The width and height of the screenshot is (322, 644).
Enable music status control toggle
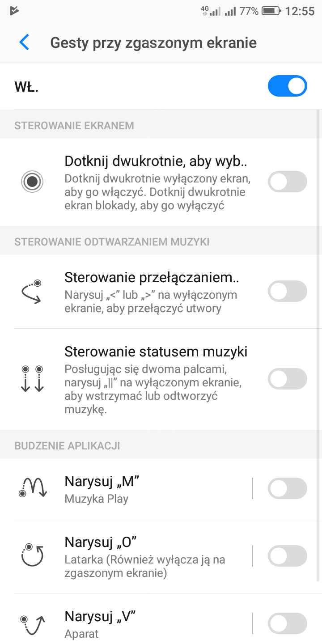coord(287,379)
